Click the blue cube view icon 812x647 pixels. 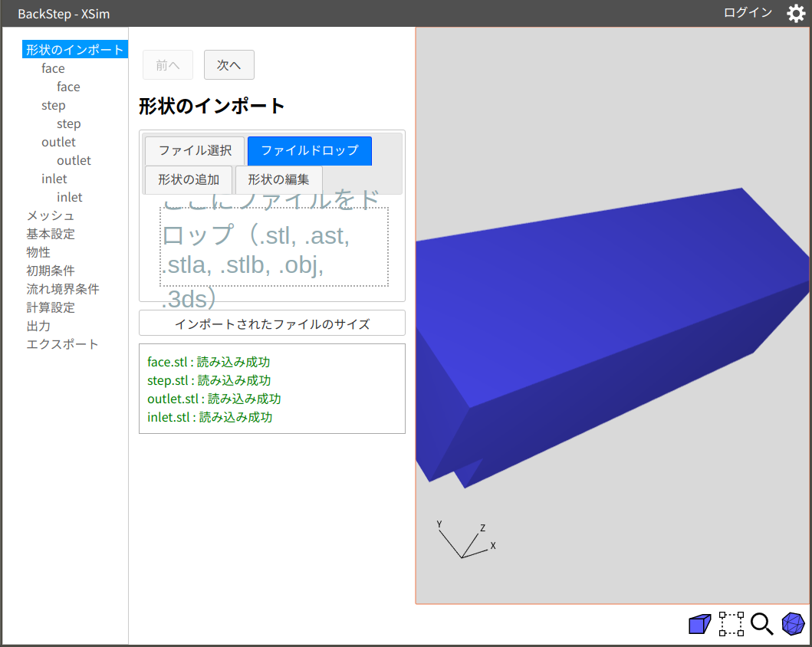(699, 624)
